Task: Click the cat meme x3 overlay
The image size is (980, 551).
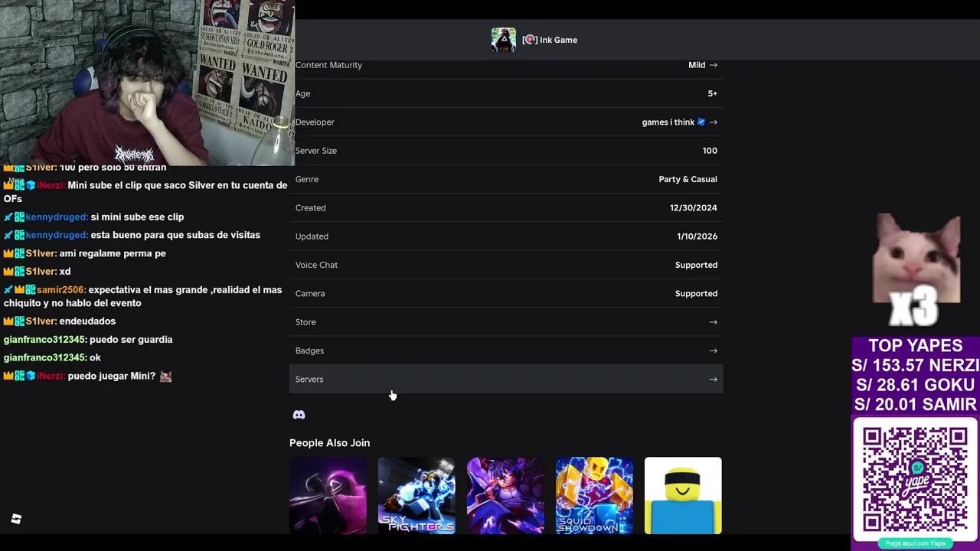Action: click(916, 269)
